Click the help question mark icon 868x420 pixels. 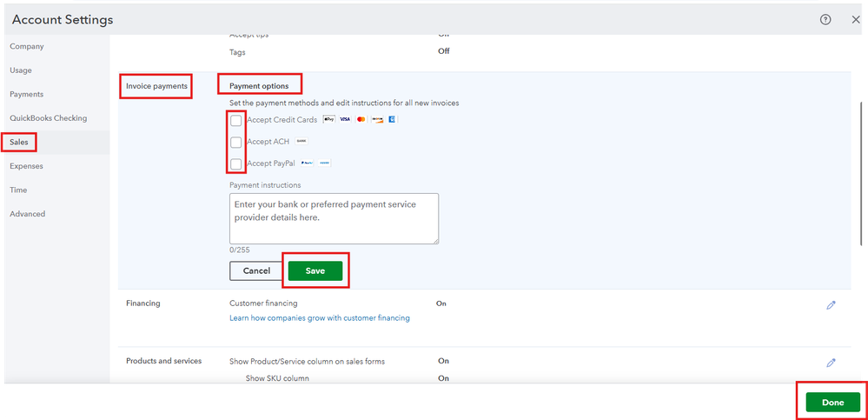pos(825,20)
